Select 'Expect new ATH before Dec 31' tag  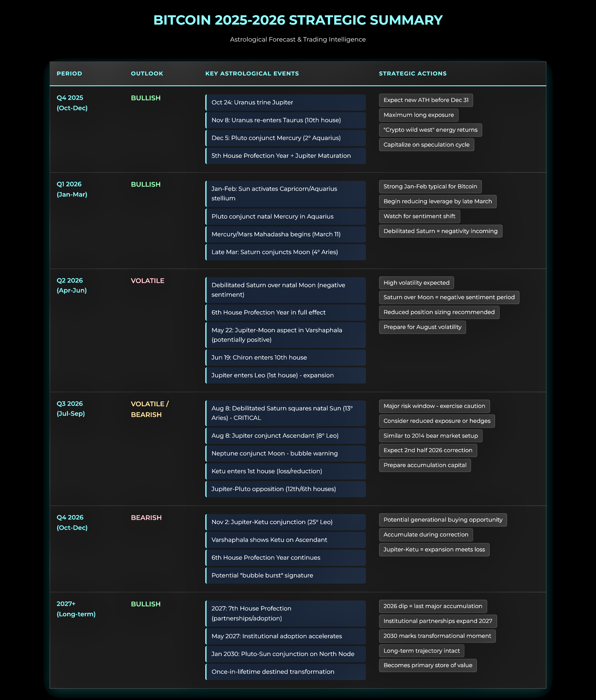(426, 100)
